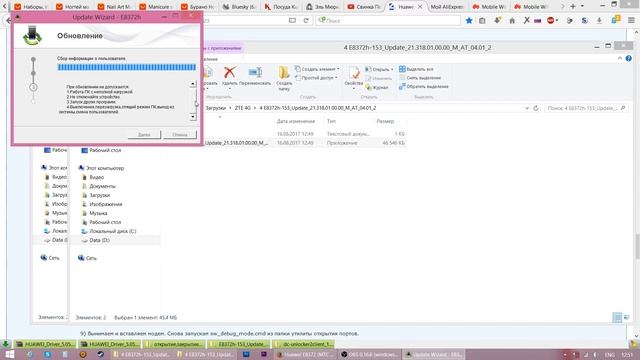Click Загрузки in the Explorer breadcrumb
Screen dimensions: 640x360
(x=215, y=108)
